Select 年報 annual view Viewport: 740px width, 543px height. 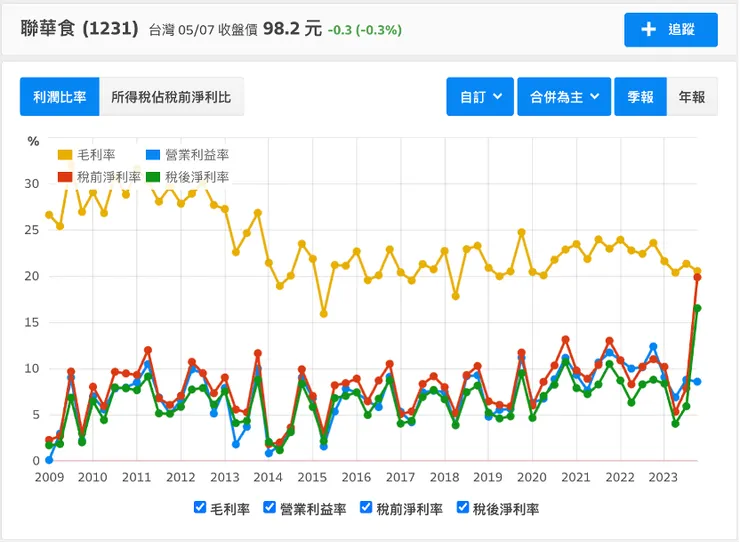pos(692,97)
